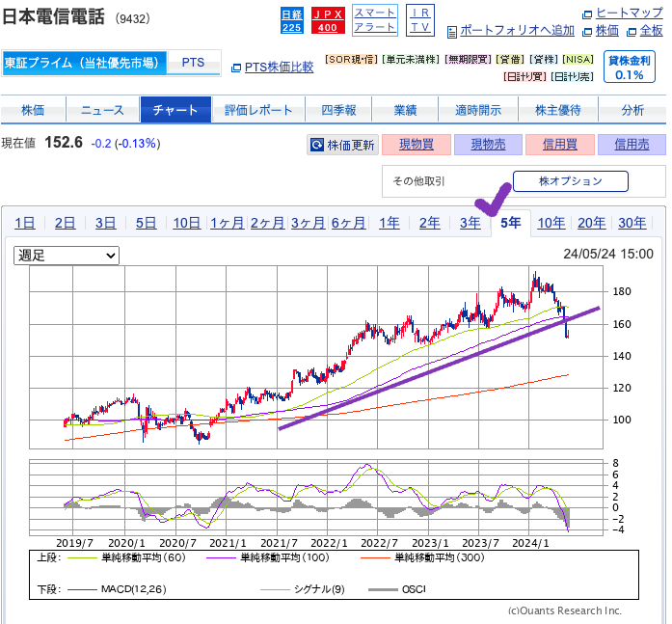The image size is (672, 624).
Task: Open the IR TV badge
Action: (419, 20)
